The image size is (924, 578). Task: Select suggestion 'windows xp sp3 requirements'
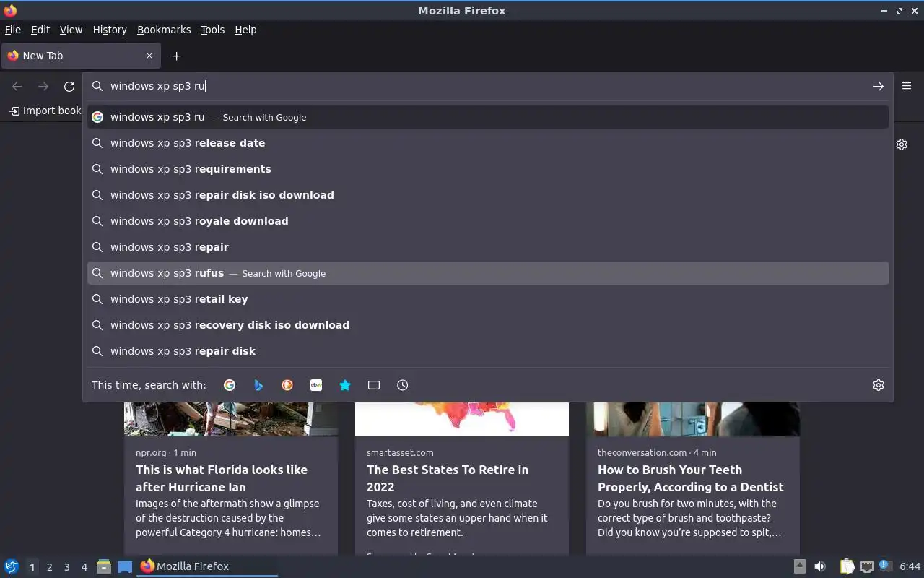point(488,169)
